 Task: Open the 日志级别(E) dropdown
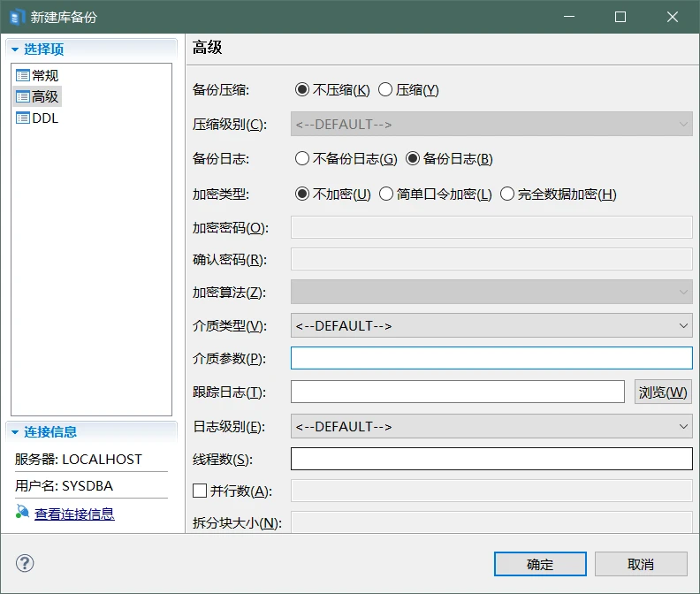(491, 426)
